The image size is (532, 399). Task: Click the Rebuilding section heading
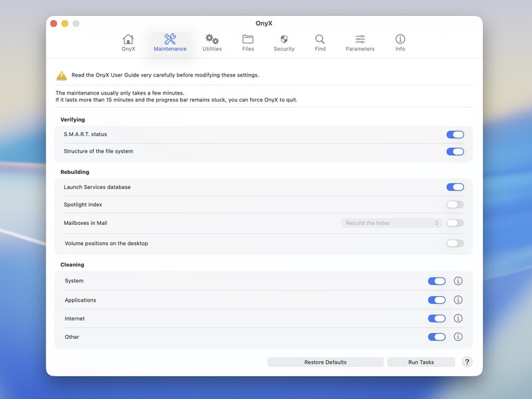pyautogui.click(x=75, y=172)
